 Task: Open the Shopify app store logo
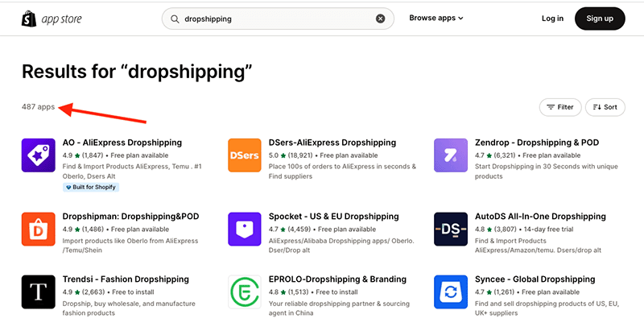[x=52, y=19]
